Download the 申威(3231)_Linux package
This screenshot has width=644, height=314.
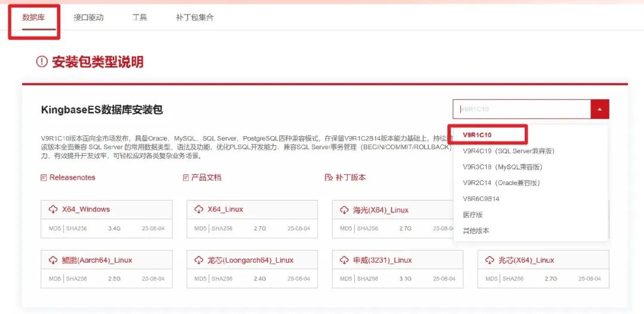[x=382, y=260]
